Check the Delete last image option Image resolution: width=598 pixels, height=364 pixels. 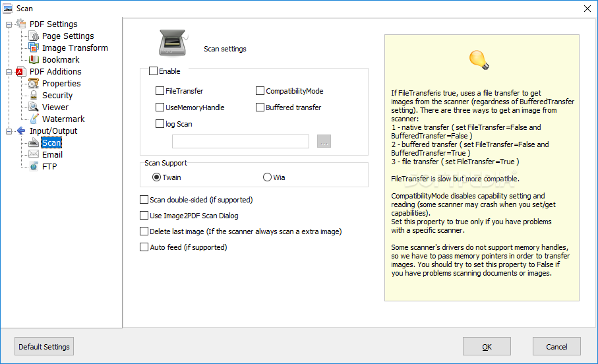click(144, 231)
